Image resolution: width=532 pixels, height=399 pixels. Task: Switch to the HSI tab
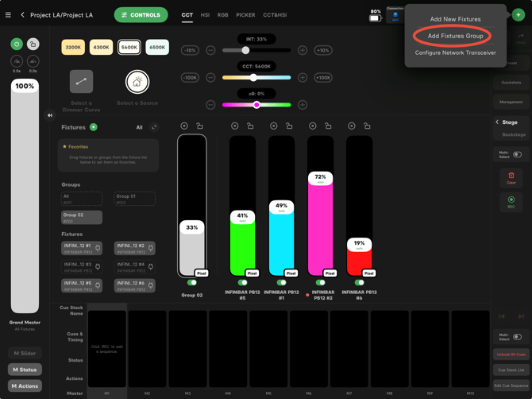(x=205, y=15)
